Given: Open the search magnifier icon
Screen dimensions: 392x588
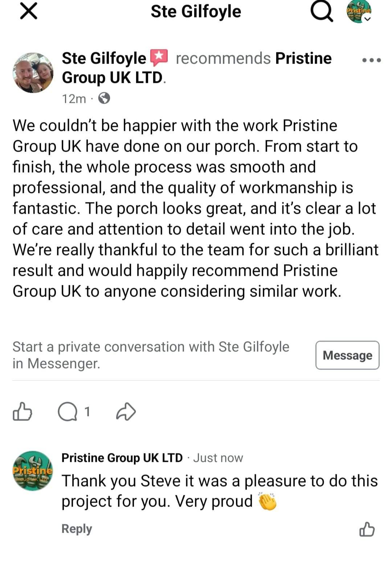Looking at the screenshot, I should (322, 12).
